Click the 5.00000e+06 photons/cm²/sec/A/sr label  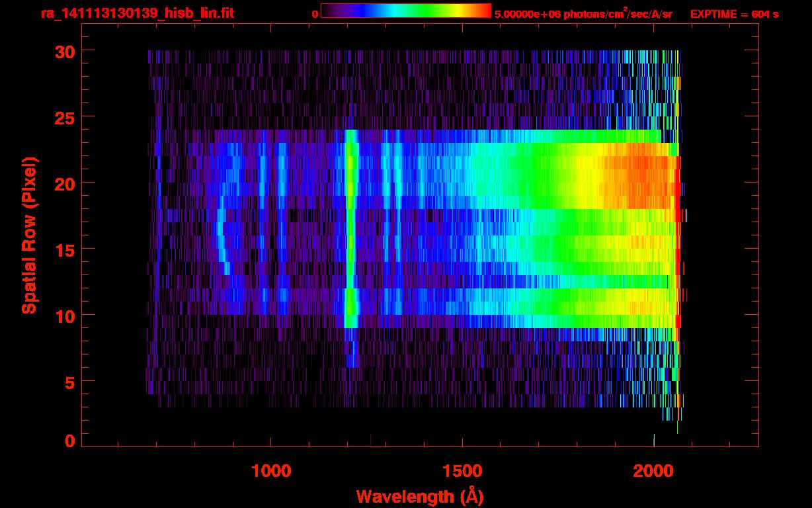tap(583, 13)
